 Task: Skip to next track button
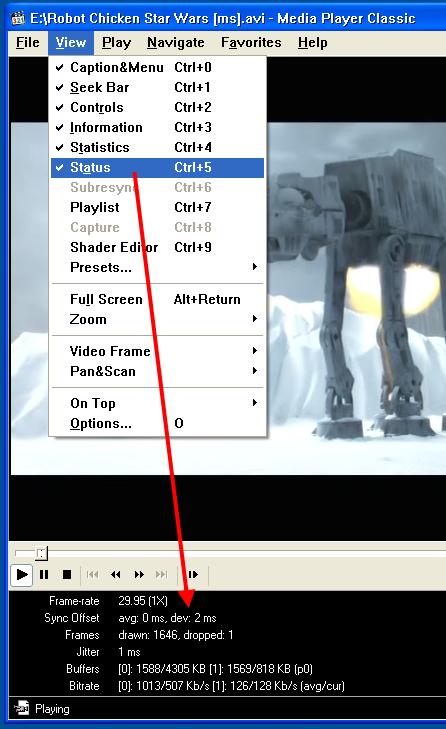tap(161, 575)
